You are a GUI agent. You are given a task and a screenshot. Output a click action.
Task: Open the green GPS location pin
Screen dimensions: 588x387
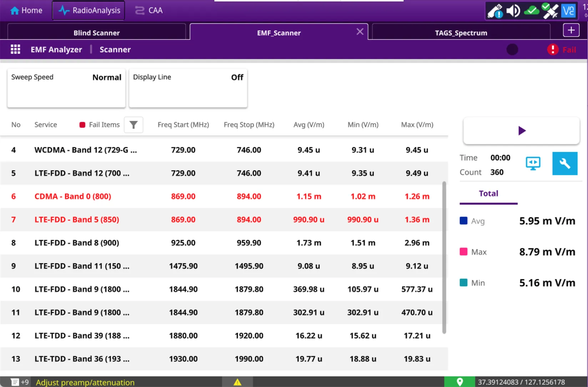click(459, 382)
